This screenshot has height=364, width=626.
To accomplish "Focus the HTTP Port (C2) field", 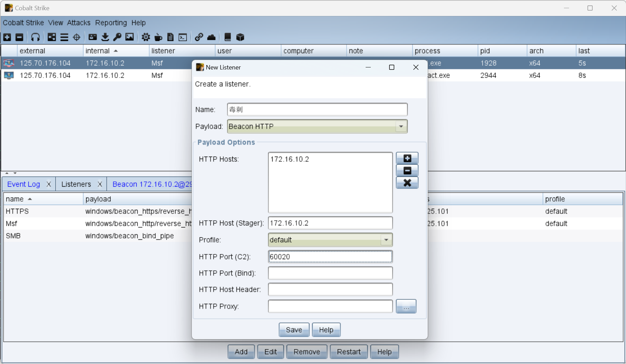I will click(x=330, y=257).
